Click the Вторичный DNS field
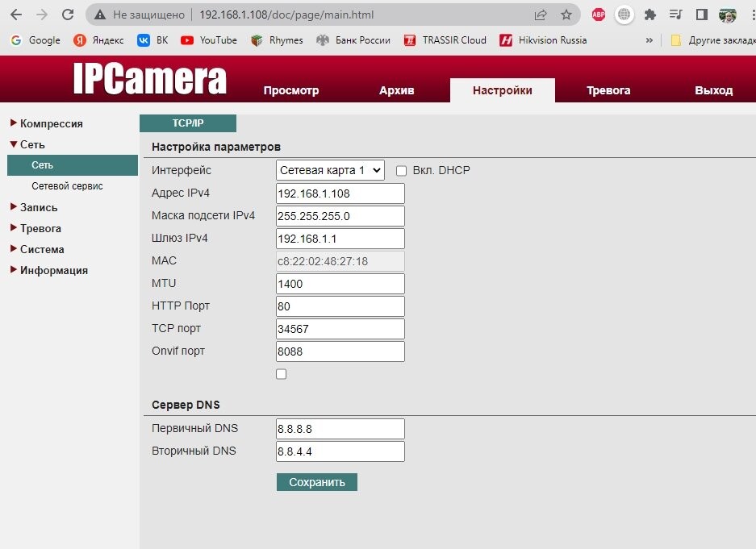This screenshot has height=549, width=756. pyautogui.click(x=340, y=451)
